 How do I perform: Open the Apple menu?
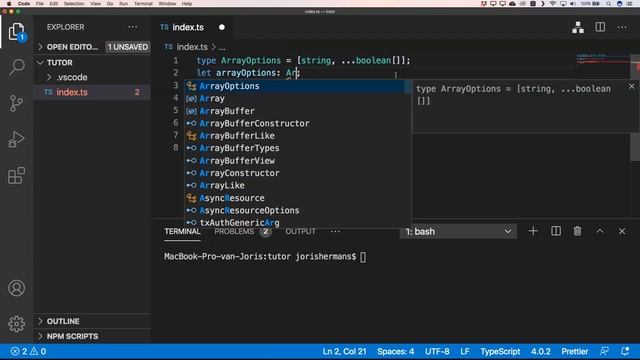pyautogui.click(x=9, y=4)
